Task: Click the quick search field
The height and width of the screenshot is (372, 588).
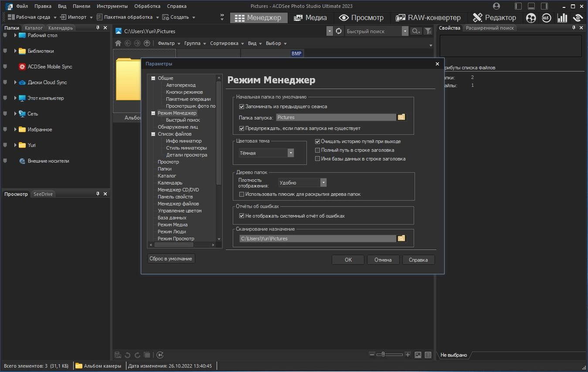Action: [x=374, y=31]
